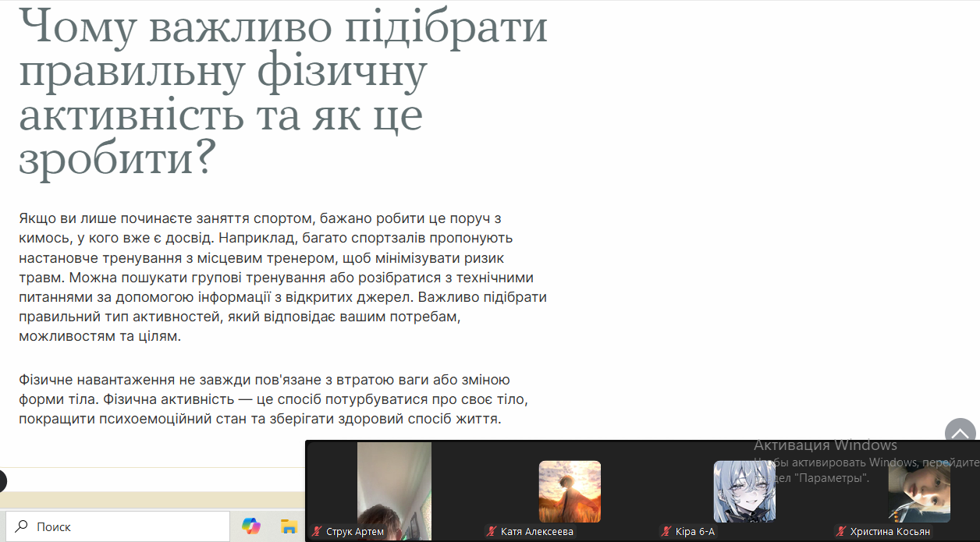The image size is (980, 542).
Task: Click the muted mic icon beside Кіра 6-А
Action: click(x=667, y=532)
